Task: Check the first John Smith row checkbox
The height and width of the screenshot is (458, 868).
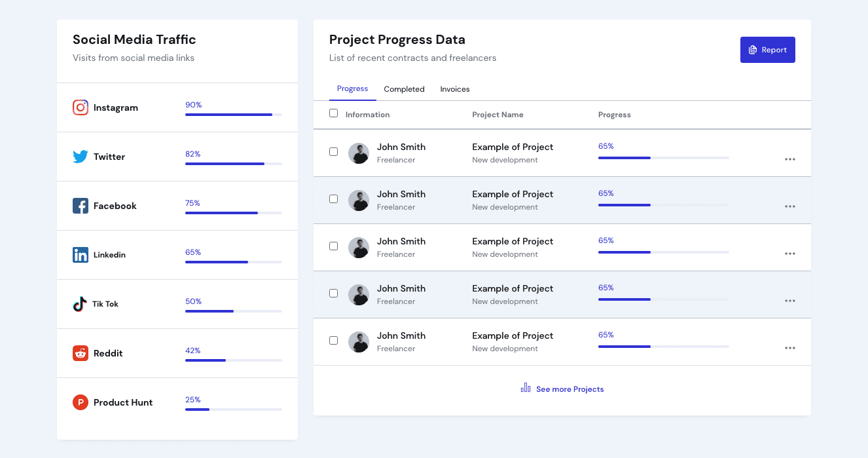Action: [x=334, y=152]
